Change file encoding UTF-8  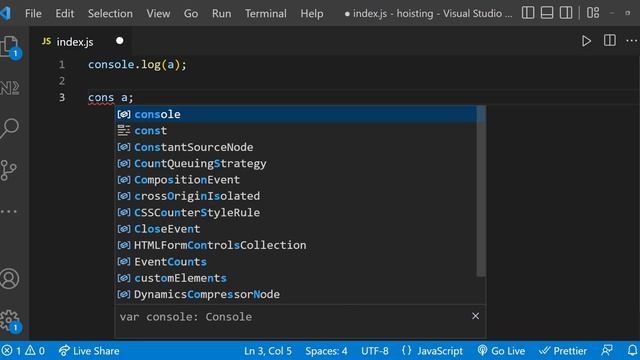pos(375,351)
